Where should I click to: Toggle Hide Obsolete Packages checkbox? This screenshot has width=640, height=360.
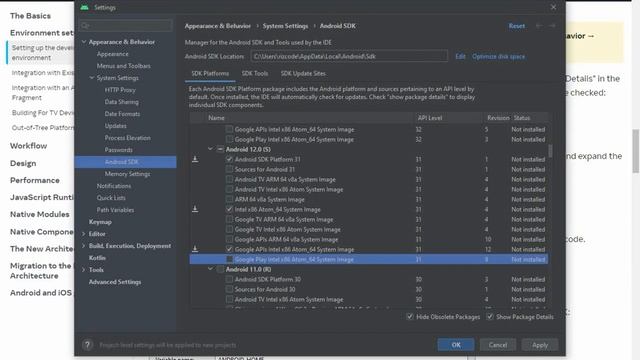pos(410,317)
